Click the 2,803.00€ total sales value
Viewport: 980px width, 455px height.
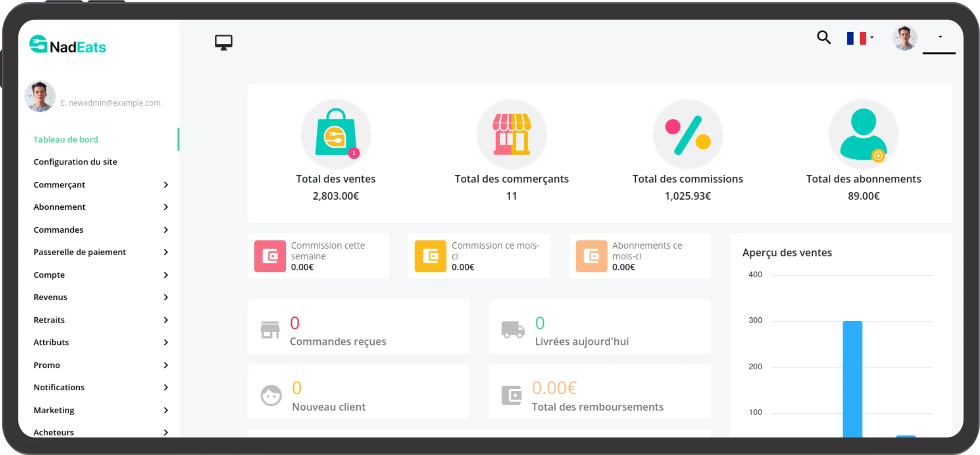[x=336, y=196]
